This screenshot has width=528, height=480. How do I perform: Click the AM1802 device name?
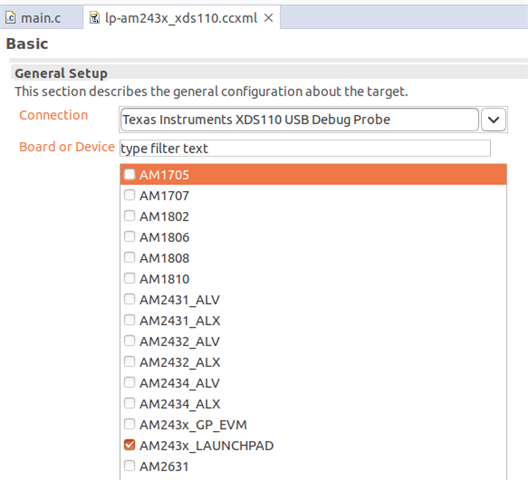point(164,217)
